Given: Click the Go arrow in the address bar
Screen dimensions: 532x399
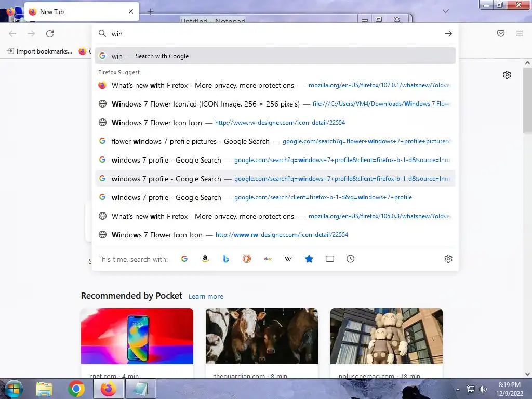Looking at the screenshot, I should click(448, 34).
